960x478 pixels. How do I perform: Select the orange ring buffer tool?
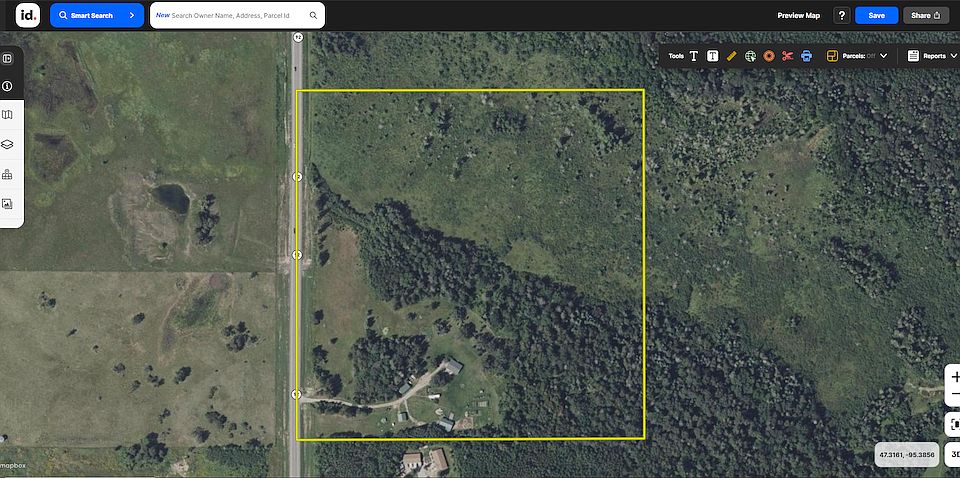(x=769, y=56)
